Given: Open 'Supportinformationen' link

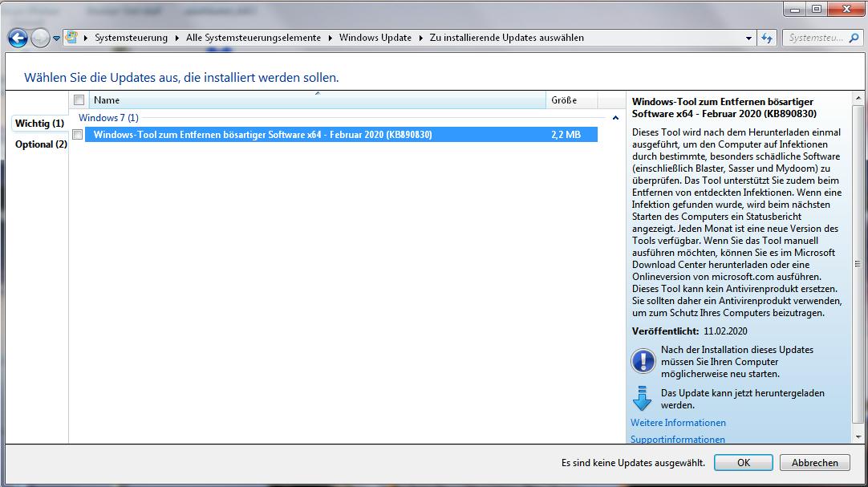Looking at the screenshot, I should coord(678,439).
